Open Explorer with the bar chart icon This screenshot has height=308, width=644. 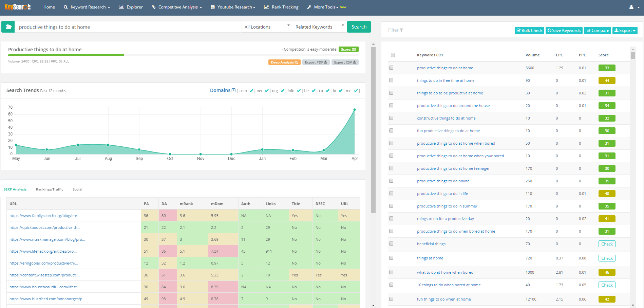(x=131, y=7)
